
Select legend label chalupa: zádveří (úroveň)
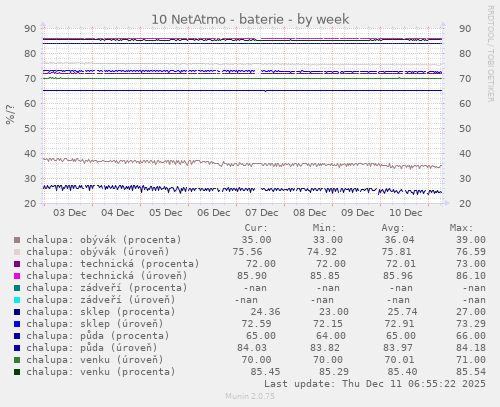point(101,300)
